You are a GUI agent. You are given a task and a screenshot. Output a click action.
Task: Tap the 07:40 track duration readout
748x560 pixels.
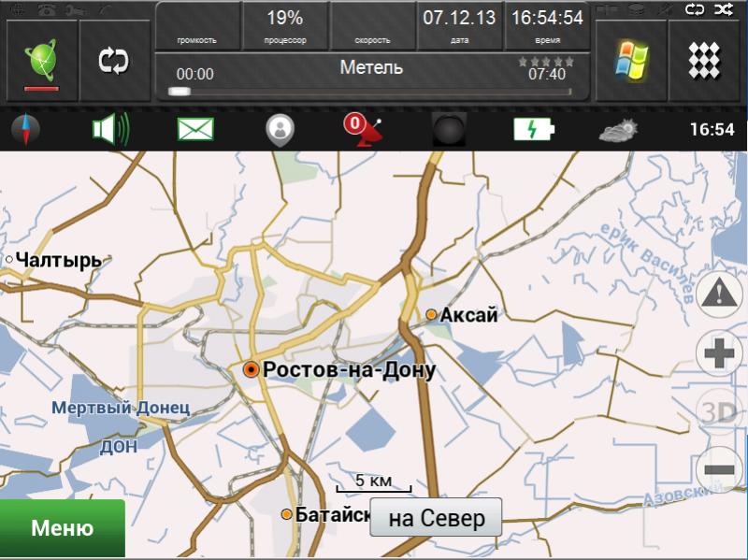click(547, 75)
